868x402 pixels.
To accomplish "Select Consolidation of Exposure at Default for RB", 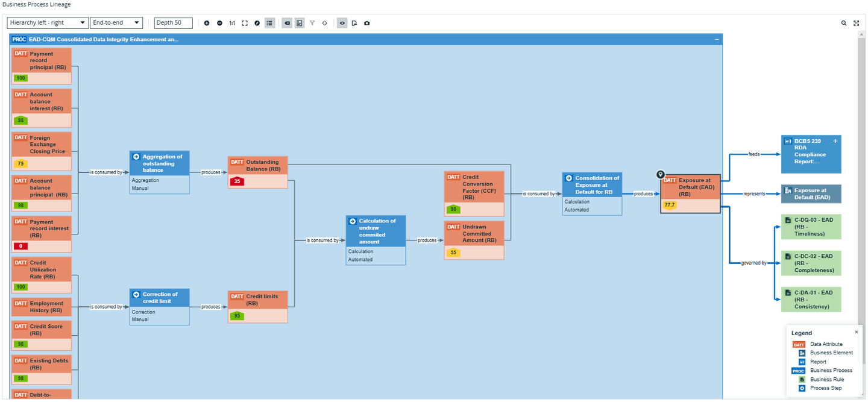I will tap(592, 193).
